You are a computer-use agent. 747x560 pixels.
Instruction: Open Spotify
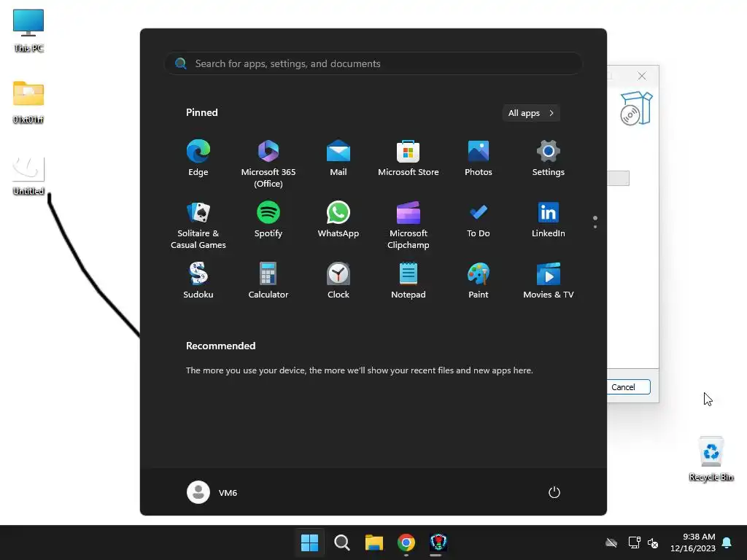(268, 219)
